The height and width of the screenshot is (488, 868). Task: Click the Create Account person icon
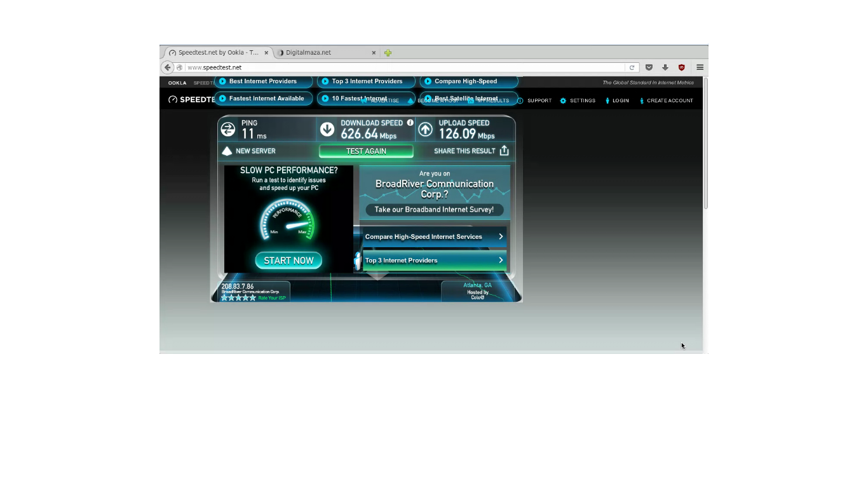click(642, 100)
